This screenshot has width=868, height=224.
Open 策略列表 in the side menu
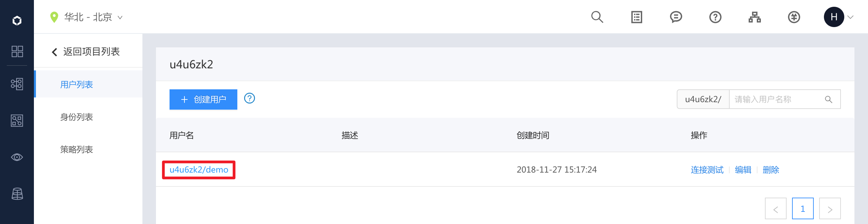tap(77, 150)
